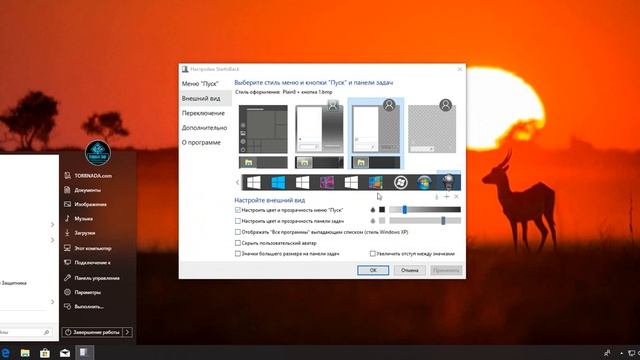The width and height of the screenshot is (640, 360).
Task: Enable larger icons on taskbar checkbox
Action: tap(238, 253)
